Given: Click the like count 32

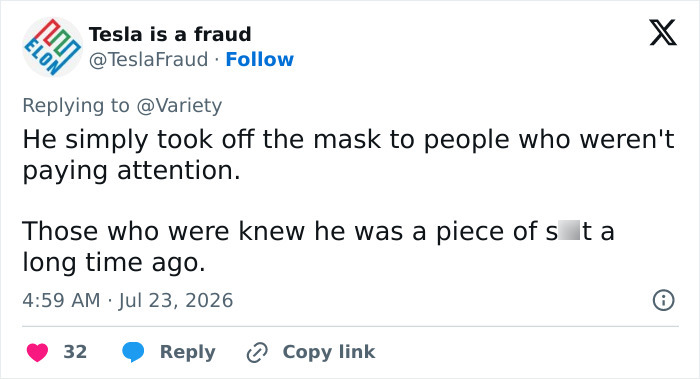Looking at the screenshot, I should pos(75,352).
